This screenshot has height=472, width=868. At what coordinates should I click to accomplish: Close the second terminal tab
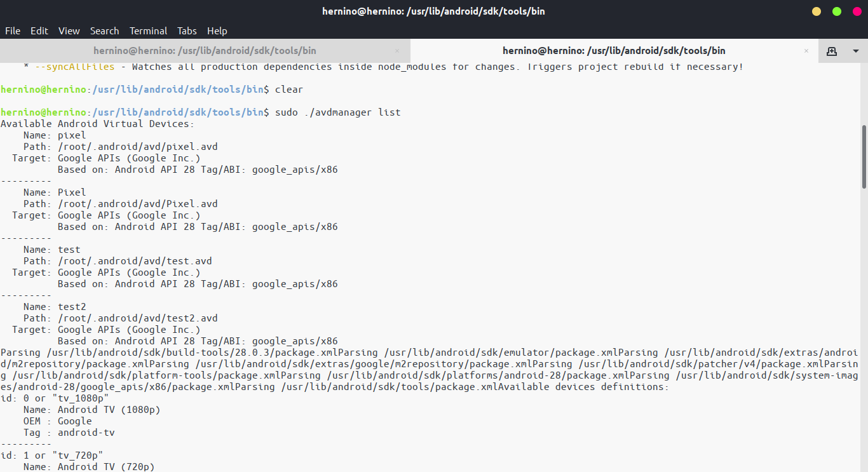[806, 51]
